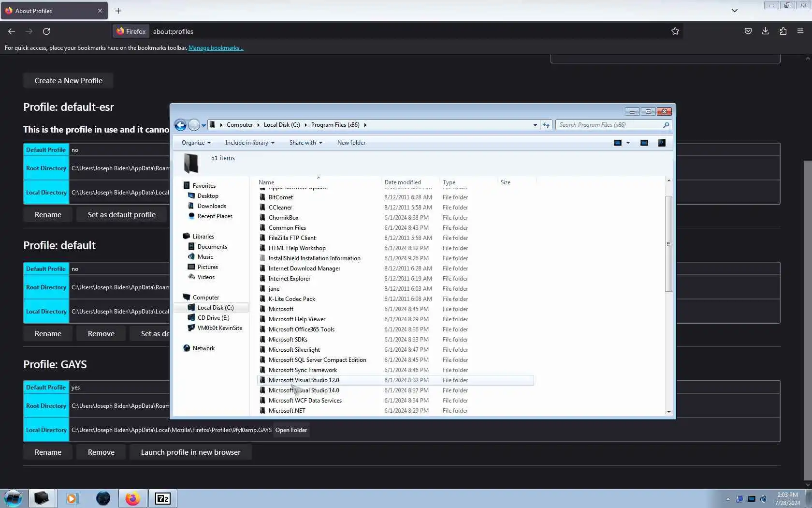Open the Firefox application menu
812x508 pixels.
(800, 31)
